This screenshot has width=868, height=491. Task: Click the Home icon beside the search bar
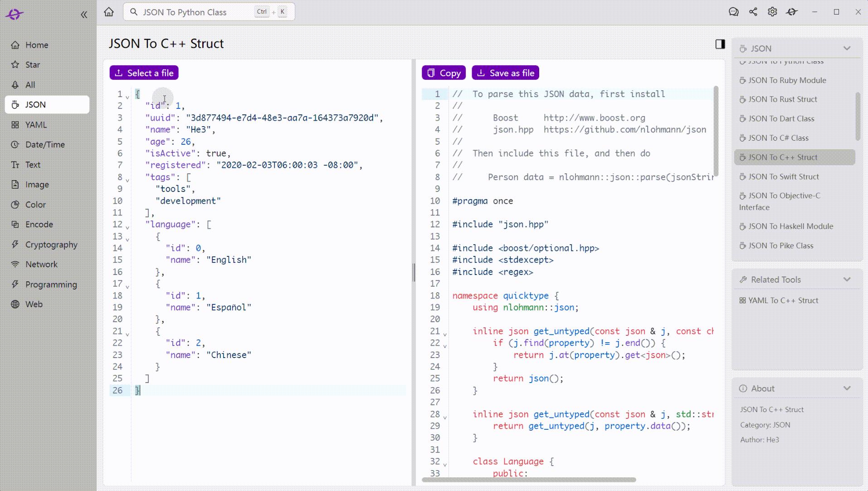109,12
